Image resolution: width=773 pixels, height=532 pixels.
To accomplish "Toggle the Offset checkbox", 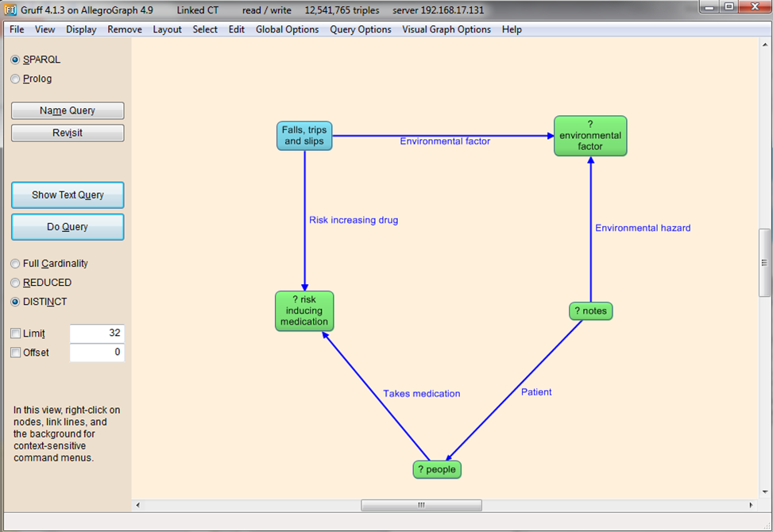I will pos(16,353).
